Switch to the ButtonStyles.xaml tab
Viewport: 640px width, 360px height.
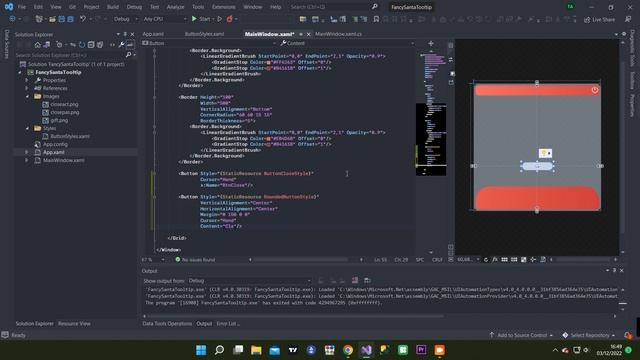coord(204,34)
